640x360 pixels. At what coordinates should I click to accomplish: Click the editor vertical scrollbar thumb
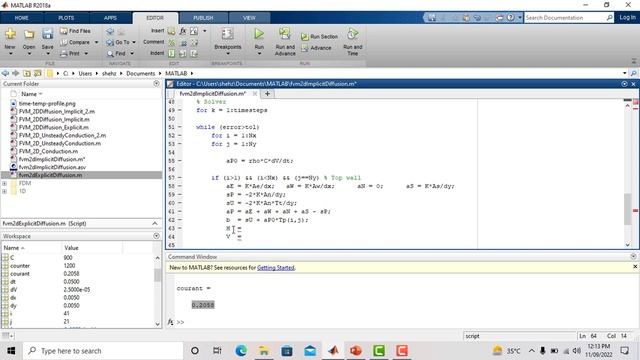pos(628,209)
